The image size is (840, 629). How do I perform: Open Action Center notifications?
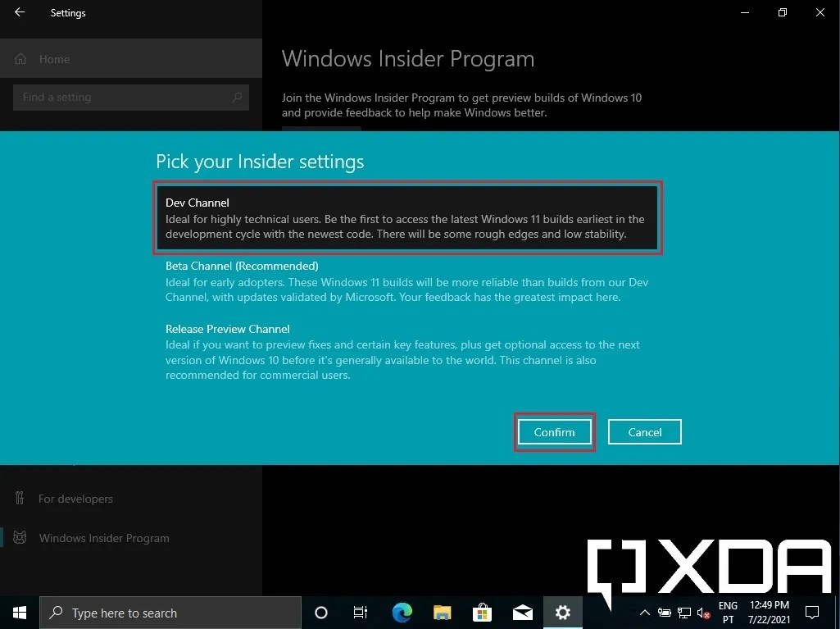811,613
